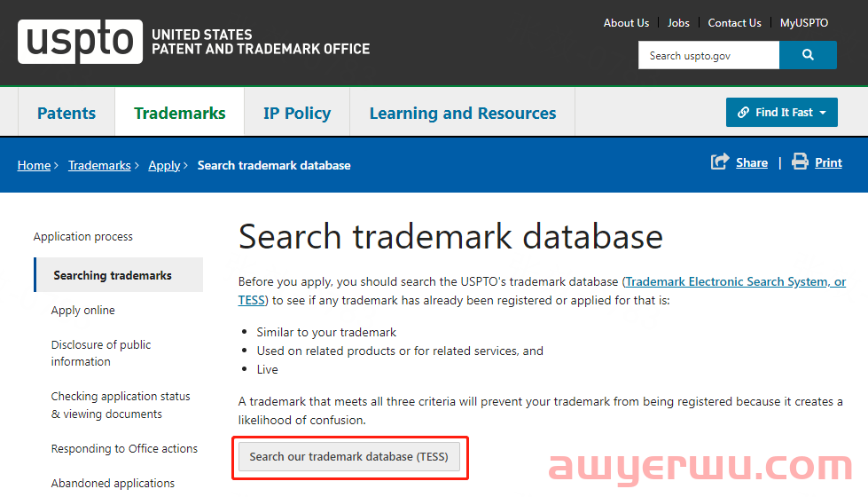
Task: Click the link icon in Find It Fast
Action: coord(744,113)
